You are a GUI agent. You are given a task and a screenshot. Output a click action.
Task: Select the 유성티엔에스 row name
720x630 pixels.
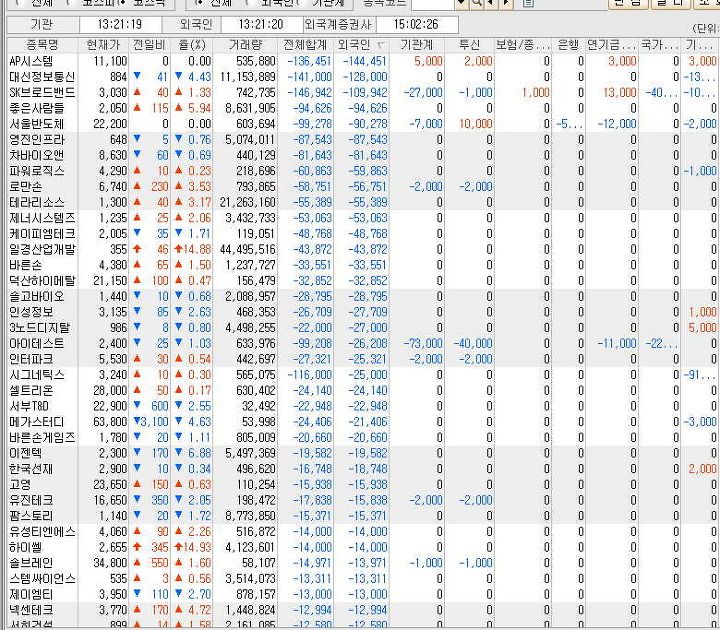[42, 532]
